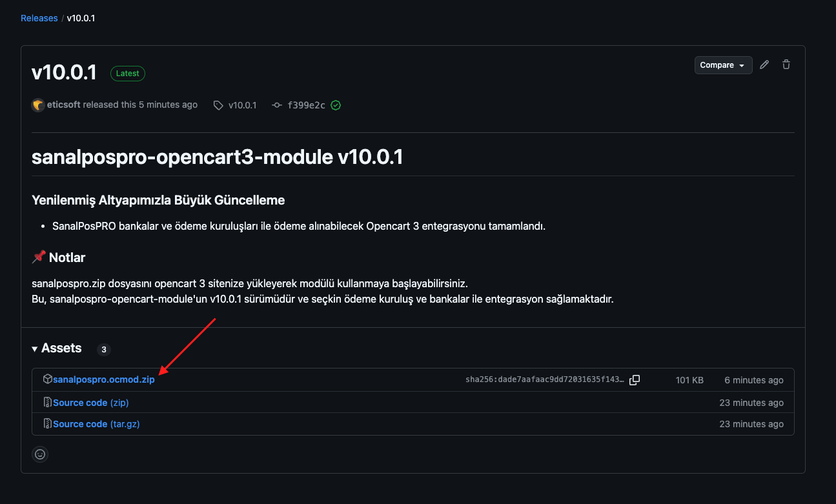Screen dimensions: 836x504
Task: Open the Releases breadcrumb link
Action: click(39, 18)
